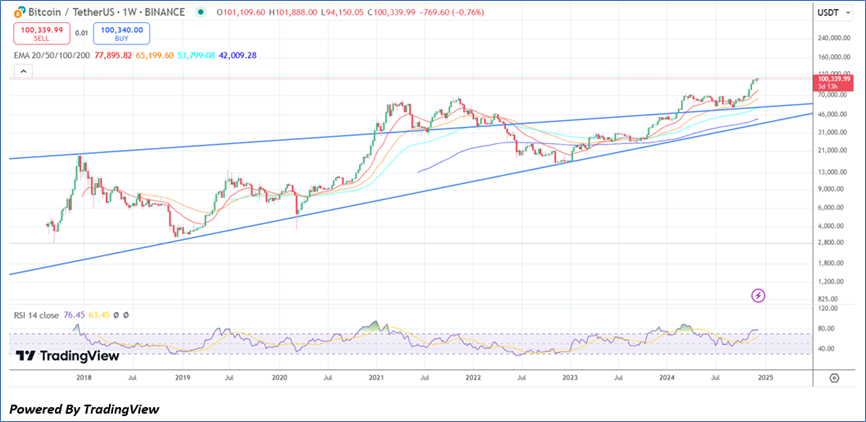Click the cyan EMA value 53,799.08

point(196,55)
